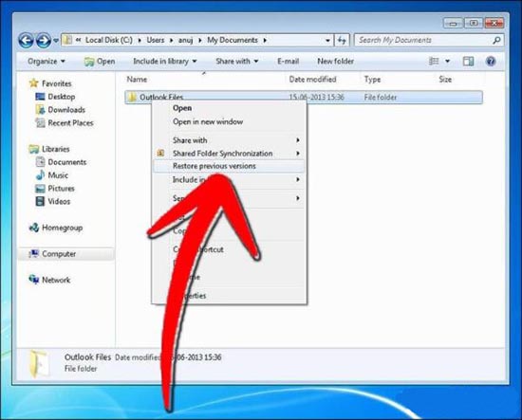522x420 pixels.
Task: Expand arrow after Users in path
Action: click(172, 40)
